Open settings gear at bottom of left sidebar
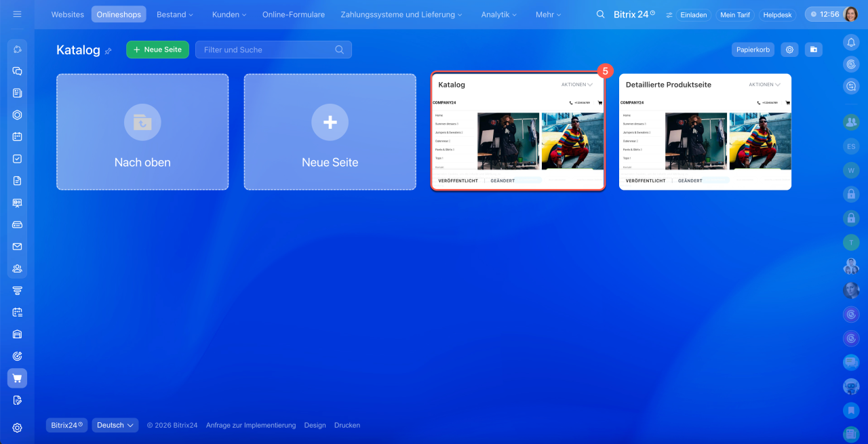This screenshot has height=444, width=868. click(x=17, y=428)
